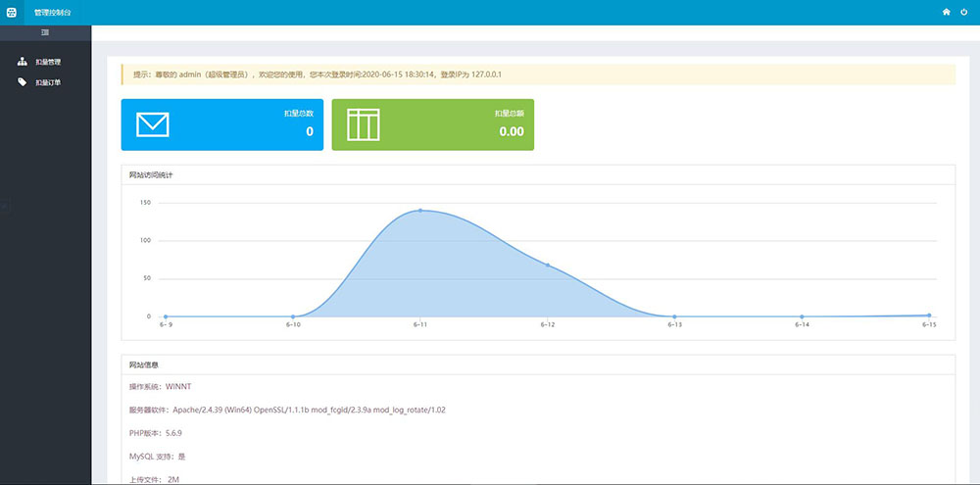Click the home icon in header
Image resolution: width=980 pixels, height=485 pixels.
coord(947,12)
